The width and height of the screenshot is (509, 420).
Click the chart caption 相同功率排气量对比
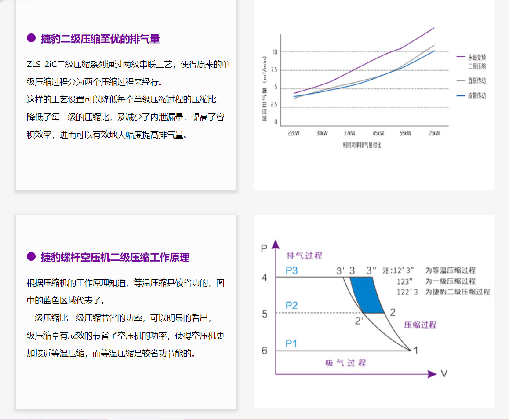(x=362, y=145)
